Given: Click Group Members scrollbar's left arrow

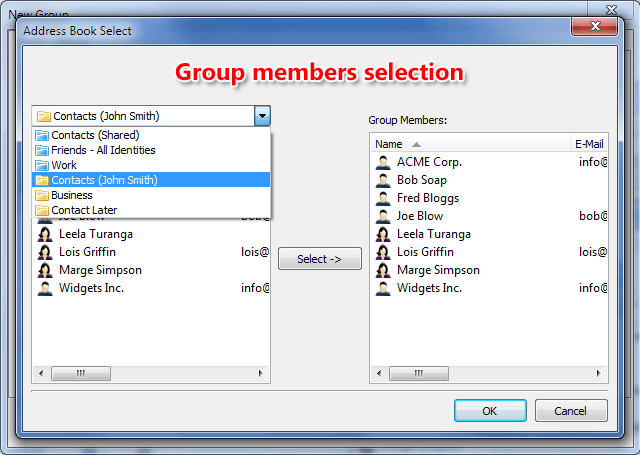Looking at the screenshot, I should (x=379, y=373).
